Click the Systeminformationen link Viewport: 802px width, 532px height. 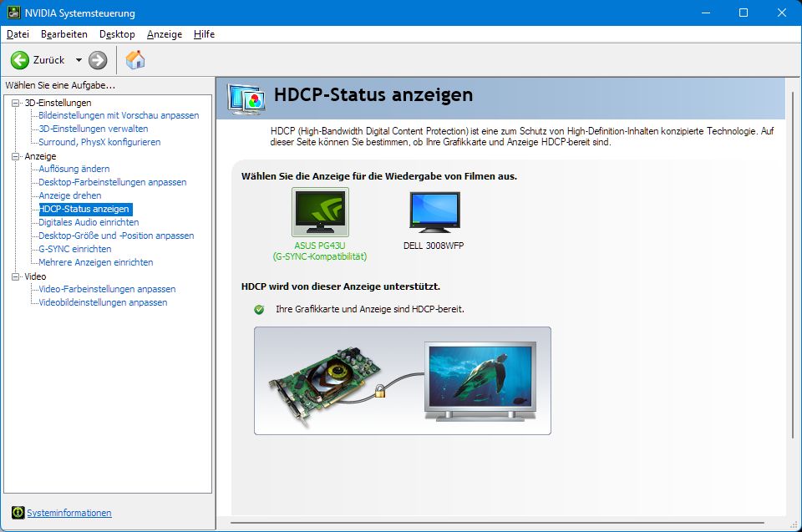coord(69,513)
